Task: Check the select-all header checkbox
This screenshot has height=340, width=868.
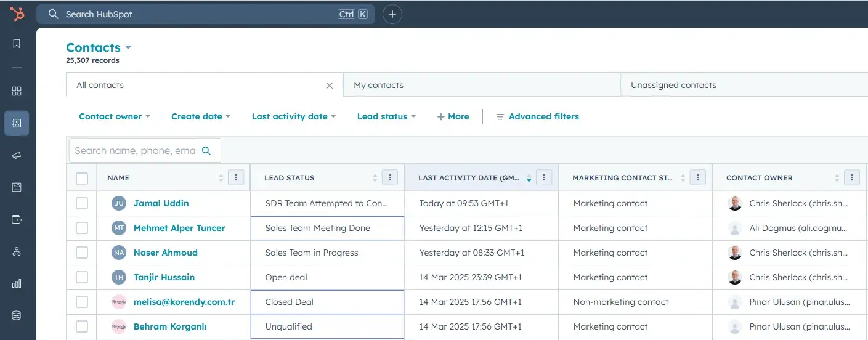Action: coord(82,179)
